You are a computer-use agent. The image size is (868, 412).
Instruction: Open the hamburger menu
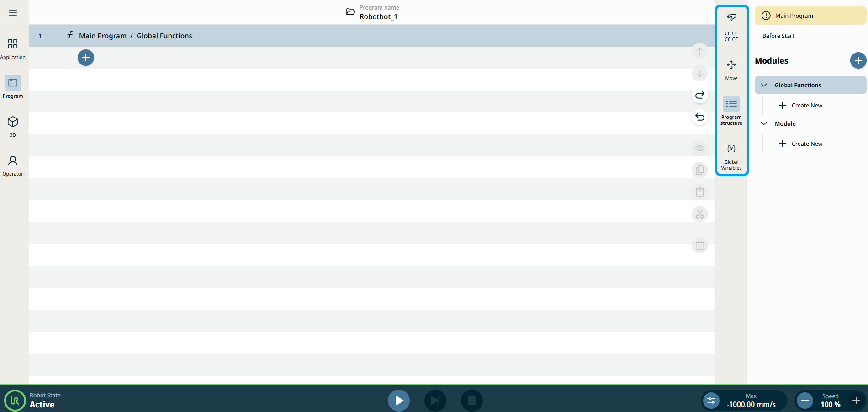[x=13, y=13]
